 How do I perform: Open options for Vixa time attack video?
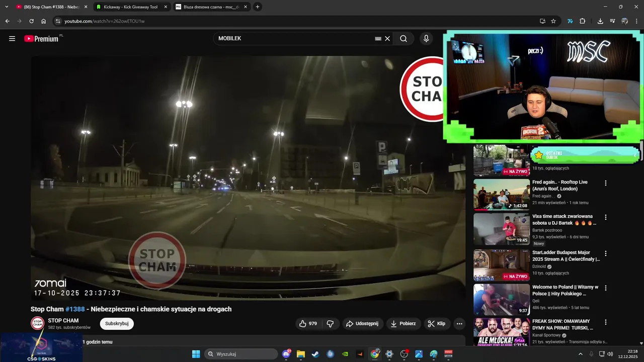coord(606,217)
